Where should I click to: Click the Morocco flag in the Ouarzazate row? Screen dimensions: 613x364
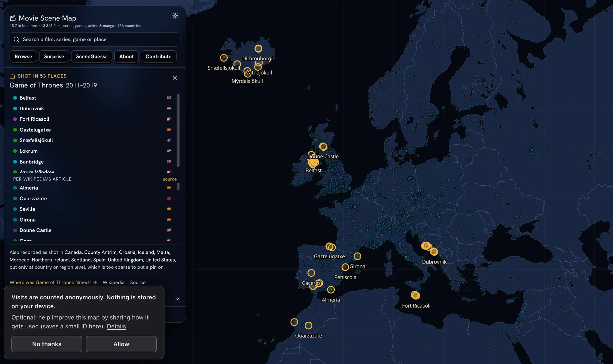pos(169,198)
